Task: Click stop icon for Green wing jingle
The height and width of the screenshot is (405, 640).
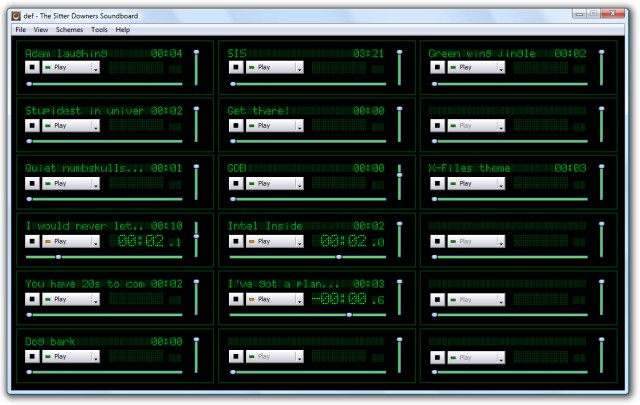Action: click(438, 67)
